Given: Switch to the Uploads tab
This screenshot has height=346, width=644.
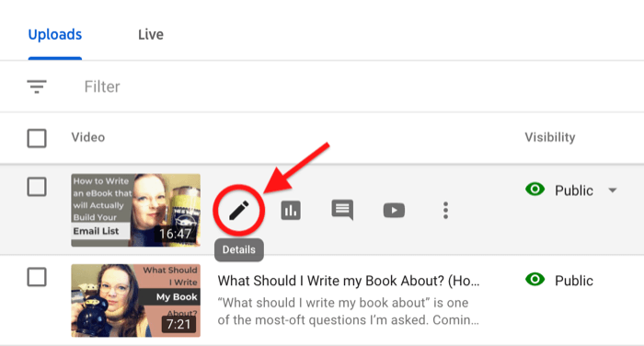Looking at the screenshot, I should [x=55, y=35].
